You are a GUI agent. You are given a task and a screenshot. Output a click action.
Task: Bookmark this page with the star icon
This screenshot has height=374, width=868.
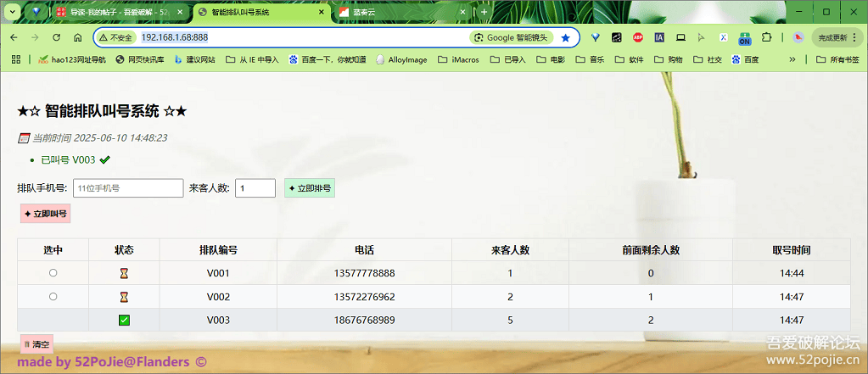[x=566, y=38]
